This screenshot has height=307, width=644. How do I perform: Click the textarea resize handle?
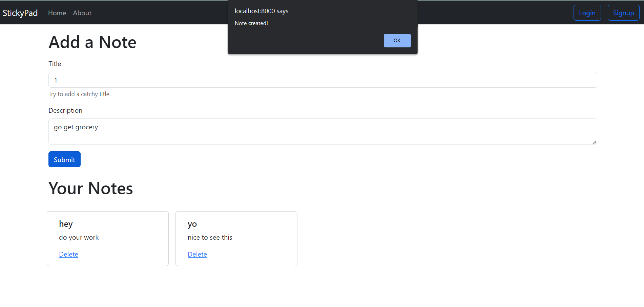coord(594,142)
